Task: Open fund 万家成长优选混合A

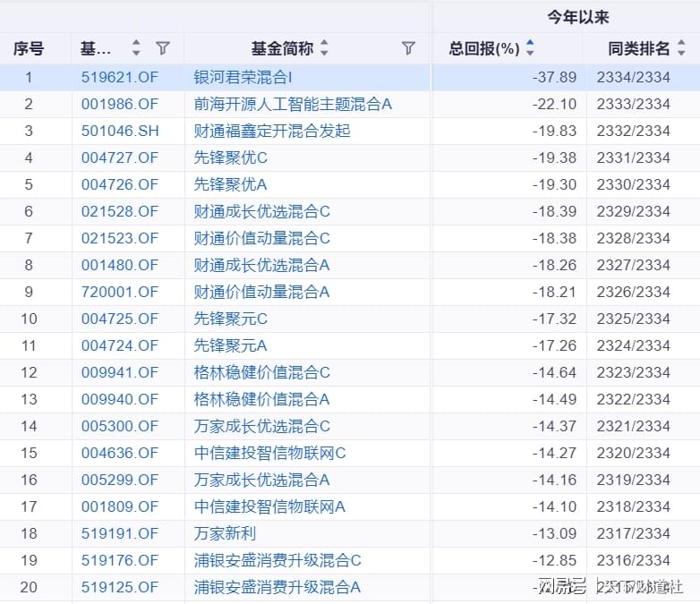Action: tap(261, 480)
